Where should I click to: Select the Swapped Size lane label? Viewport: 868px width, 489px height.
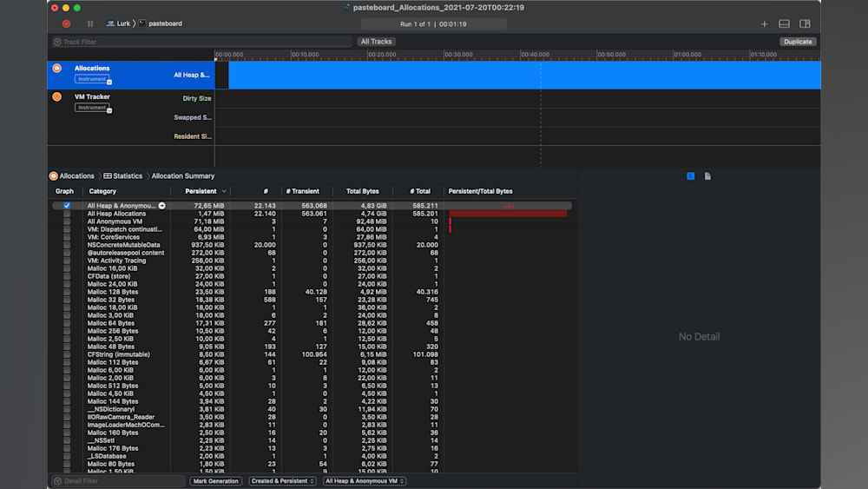[193, 117]
